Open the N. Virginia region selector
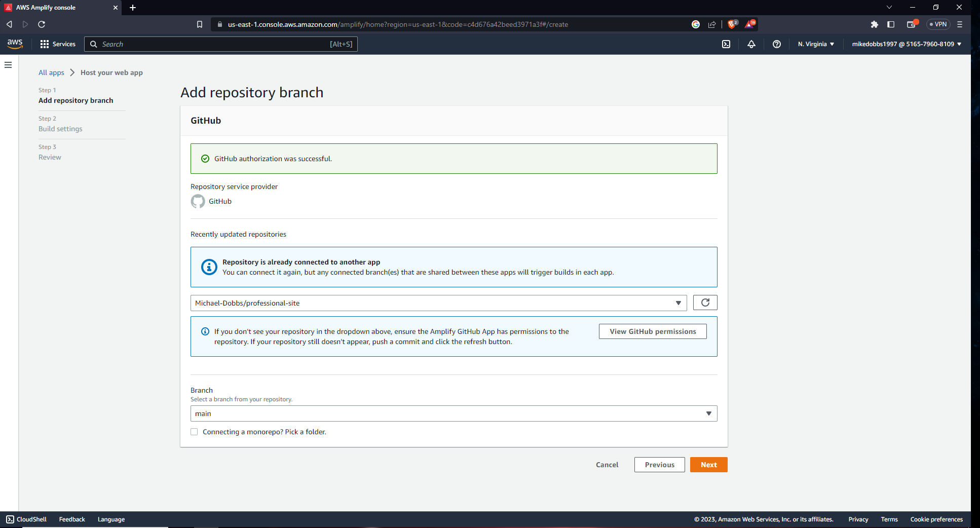The image size is (980, 528). pos(816,44)
